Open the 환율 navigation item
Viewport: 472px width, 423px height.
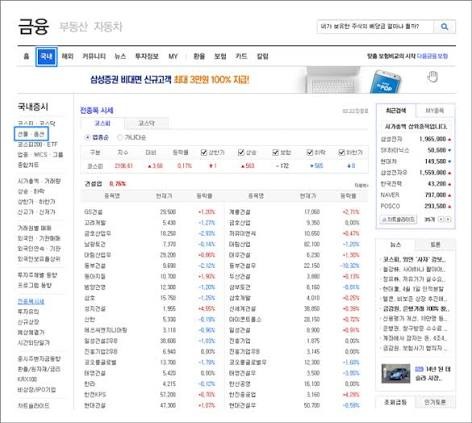(199, 56)
